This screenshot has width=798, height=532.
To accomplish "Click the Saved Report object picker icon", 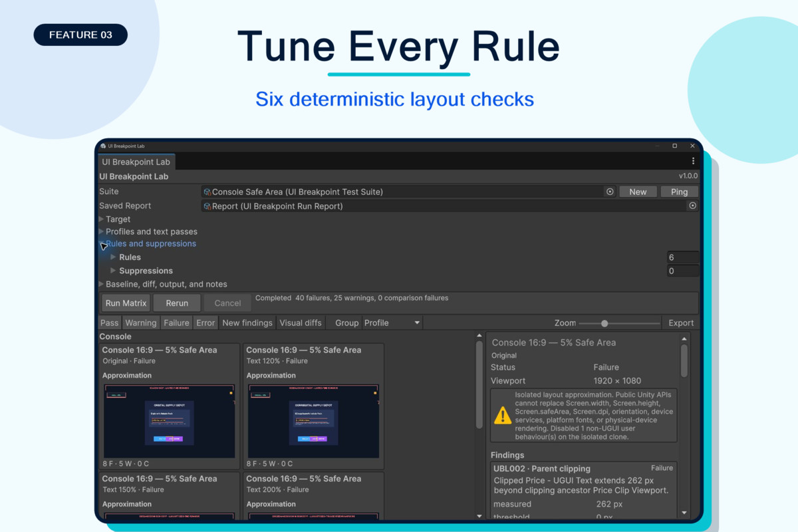I will (692, 206).
